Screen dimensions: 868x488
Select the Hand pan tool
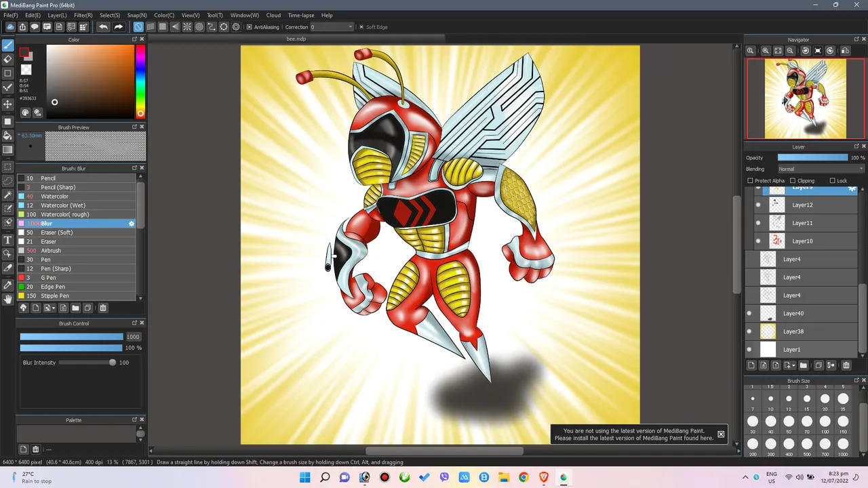[x=8, y=299]
